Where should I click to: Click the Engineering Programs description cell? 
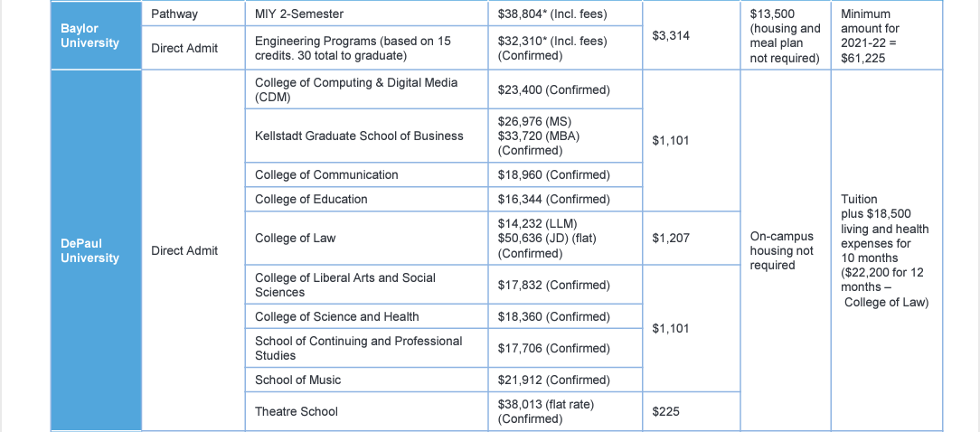[366, 48]
